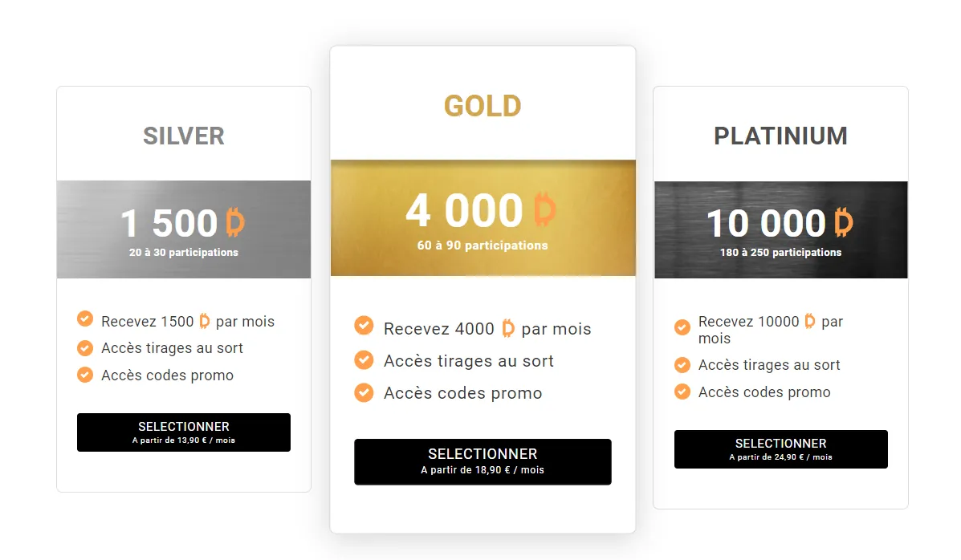The width and height of the screenshot is (961, 560).
Task: Click Gold's 'Accès codes promo' checkmark icon
Action: click(364, 392)
